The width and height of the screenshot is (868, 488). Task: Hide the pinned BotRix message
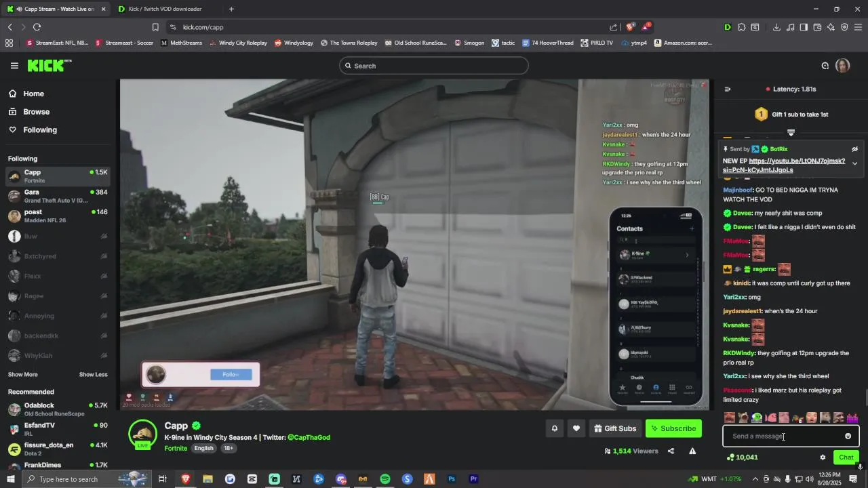click(x=854, y=149)
